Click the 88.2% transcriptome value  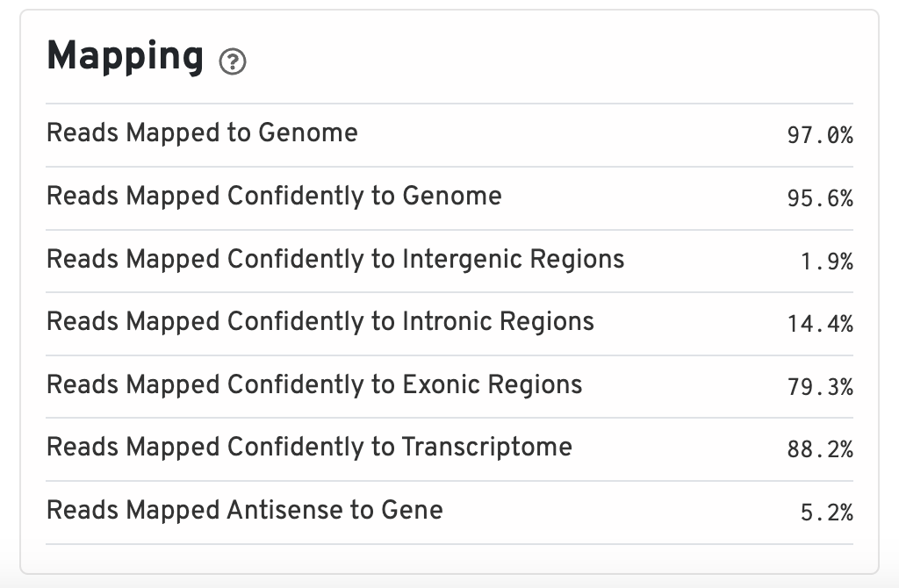(x=820, y=449)
